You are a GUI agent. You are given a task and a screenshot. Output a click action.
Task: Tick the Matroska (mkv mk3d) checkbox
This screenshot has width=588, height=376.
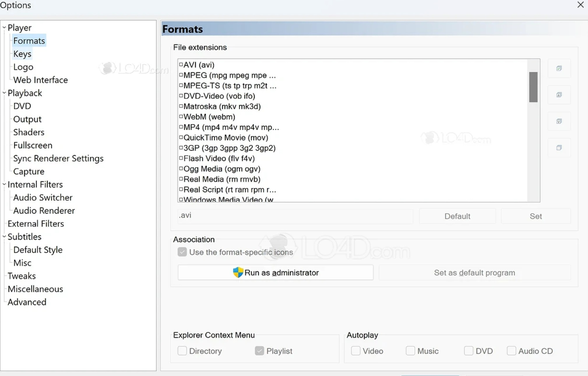[181, 106]
